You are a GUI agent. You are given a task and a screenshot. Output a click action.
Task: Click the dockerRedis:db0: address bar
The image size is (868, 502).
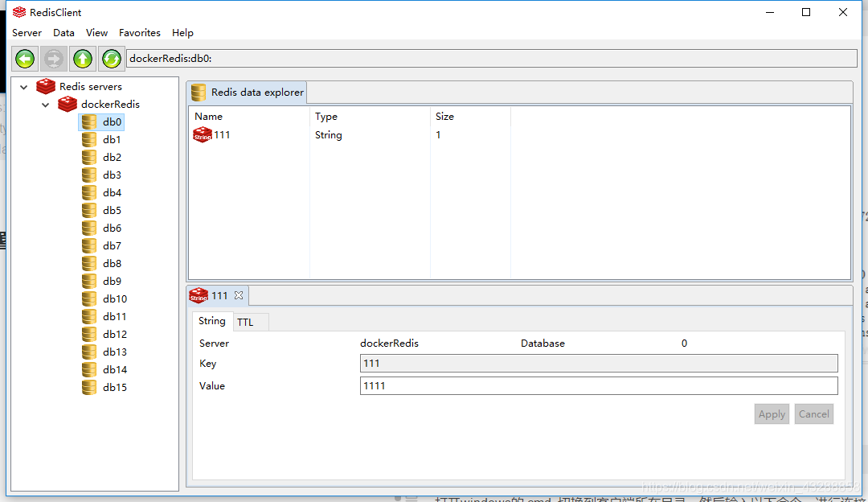492,59
